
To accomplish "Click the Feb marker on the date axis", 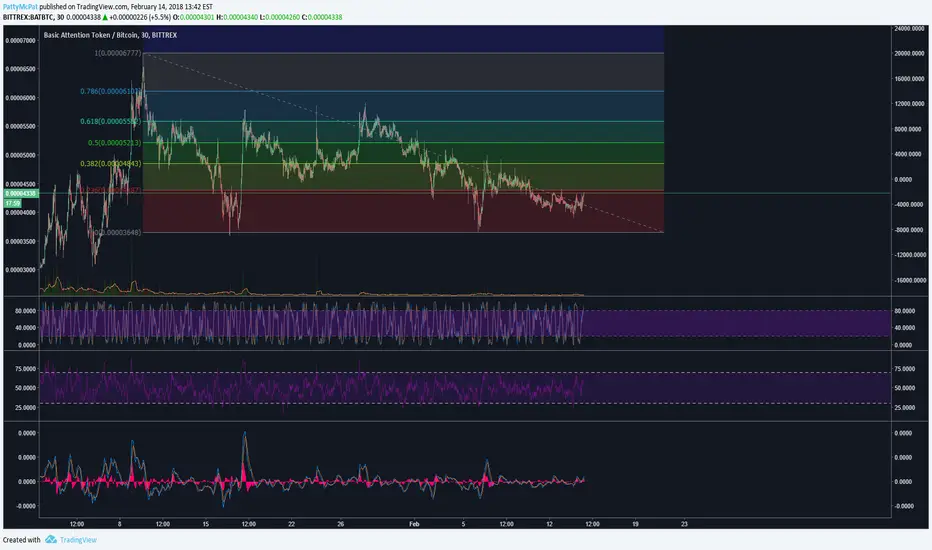I will tap(414, 524).
